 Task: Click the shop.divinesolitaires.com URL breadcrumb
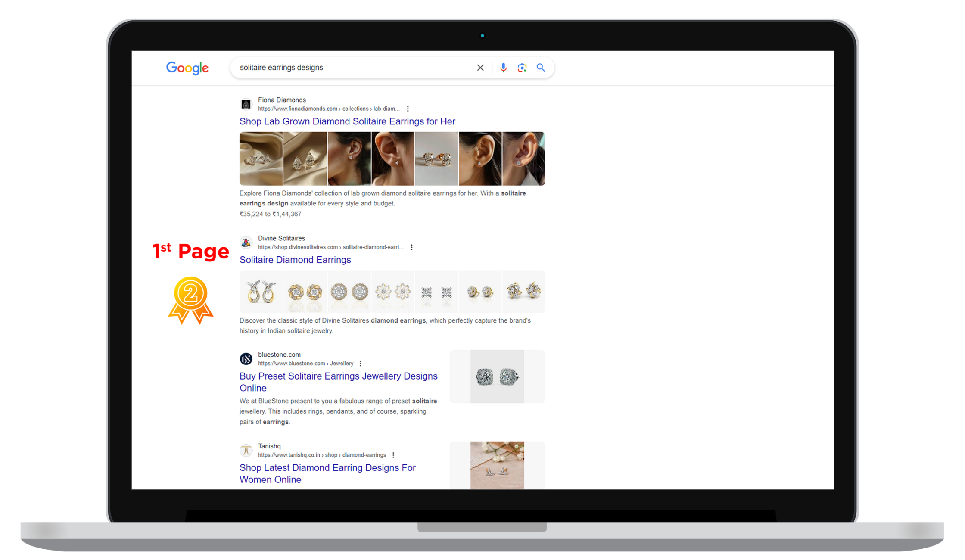[330, 247]
